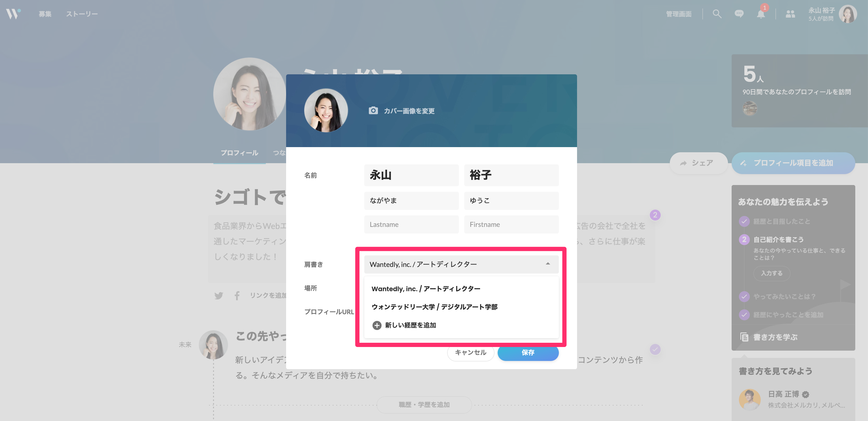Click カバー画像を変更
The width and height of the screenshot is (868, 421).
click(x=409, y=111)
